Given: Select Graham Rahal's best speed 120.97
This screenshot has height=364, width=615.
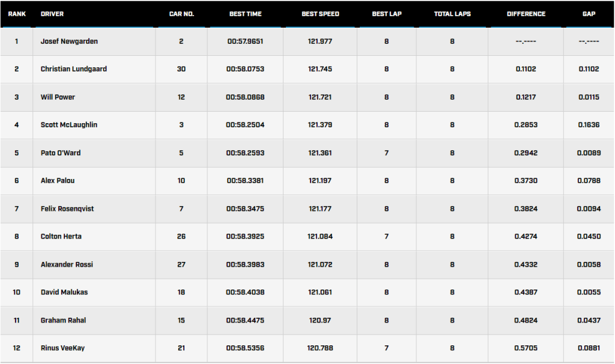Looking at the screenshot, I should pyautogui.click(x=320, y=320).
